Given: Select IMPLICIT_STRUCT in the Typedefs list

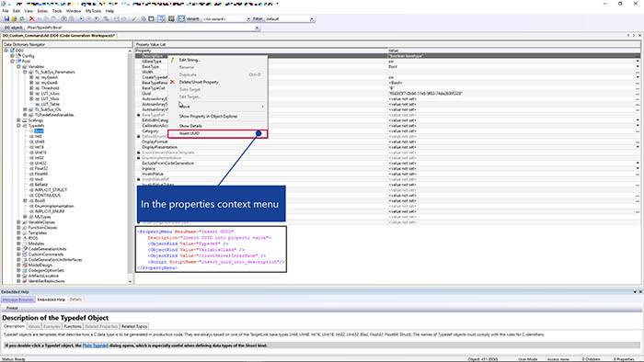Looking at the screenshot, I should (x=51, y=190).
